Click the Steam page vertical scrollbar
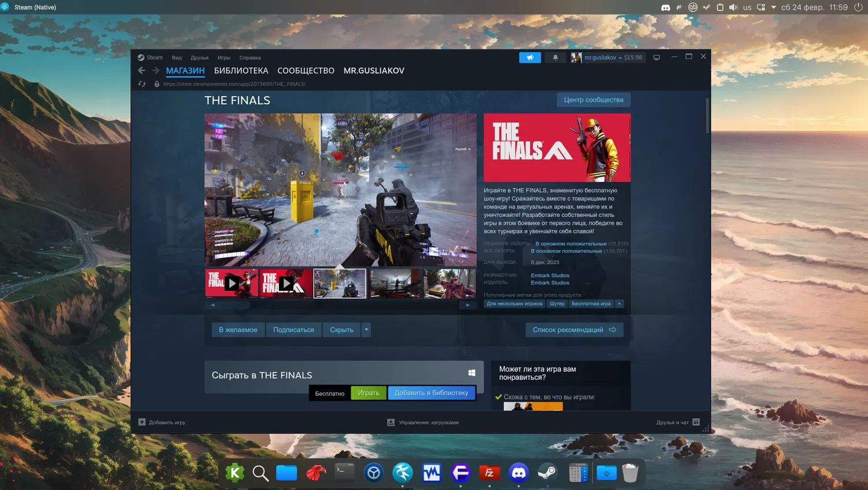868x490 pixels. point(707,116)
